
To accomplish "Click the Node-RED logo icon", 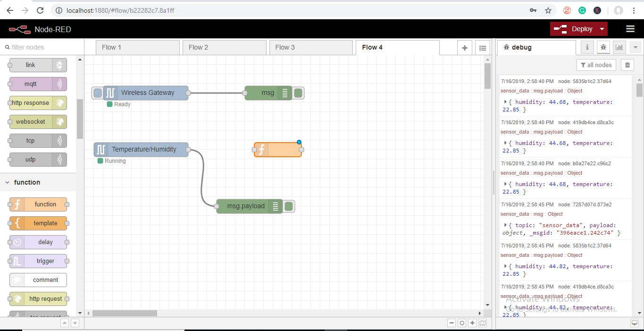I will coord(19,29).
